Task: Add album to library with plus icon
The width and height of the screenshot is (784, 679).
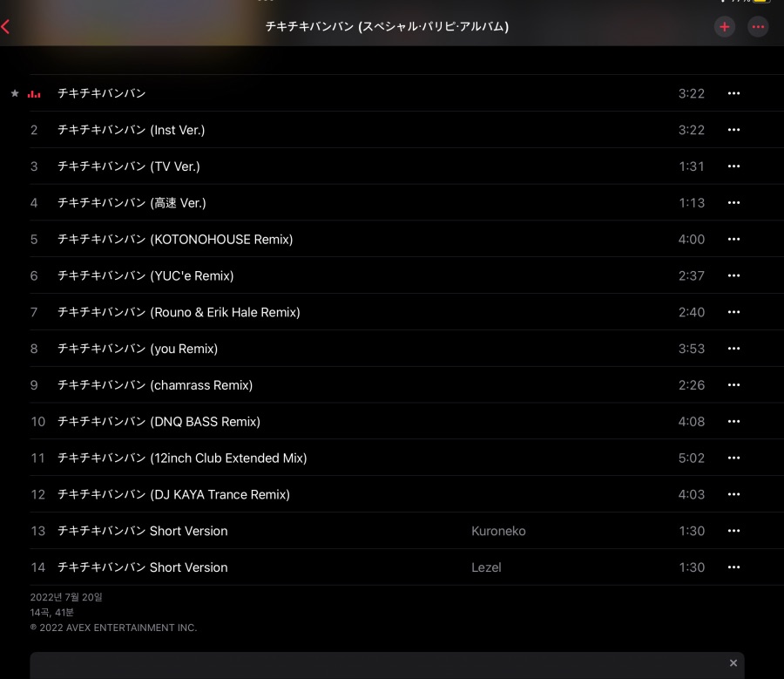Action: click(725, 27)
